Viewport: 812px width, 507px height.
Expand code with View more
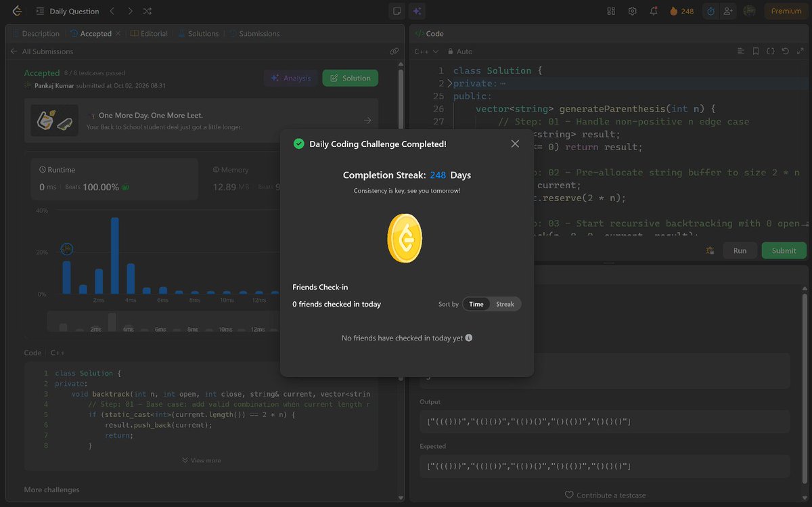(201, 460)
